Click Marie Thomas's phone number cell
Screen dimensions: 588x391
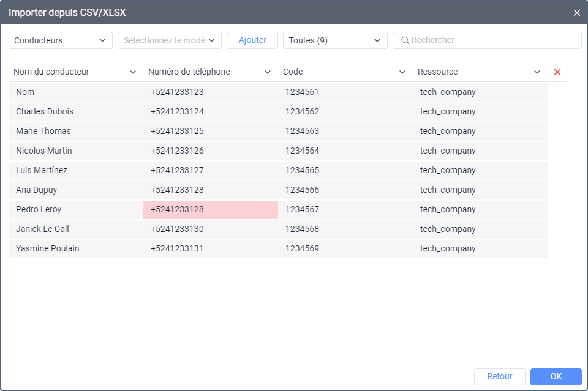click(x=211, y=131)
